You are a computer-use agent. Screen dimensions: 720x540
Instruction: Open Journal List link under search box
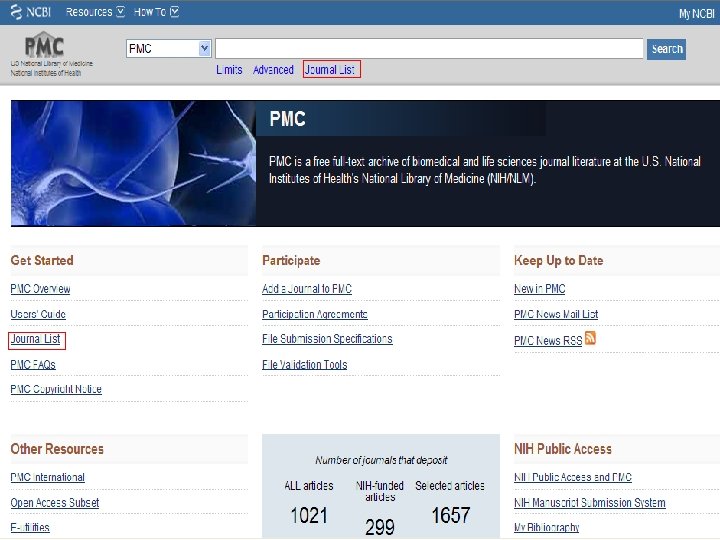point(330,69)
